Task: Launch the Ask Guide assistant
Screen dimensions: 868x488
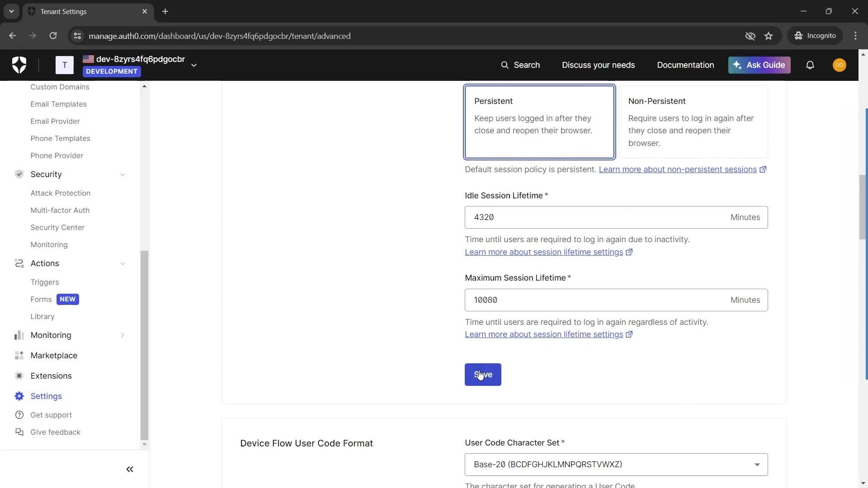Action: (x=759, y=65)
